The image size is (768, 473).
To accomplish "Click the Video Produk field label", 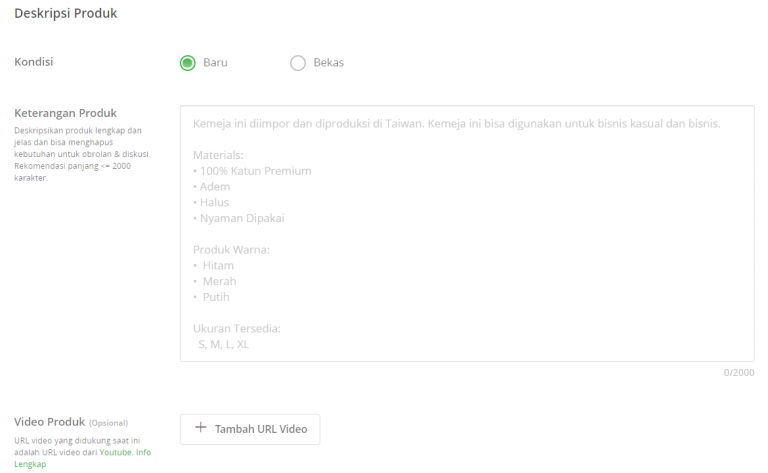I will [49, 422].
